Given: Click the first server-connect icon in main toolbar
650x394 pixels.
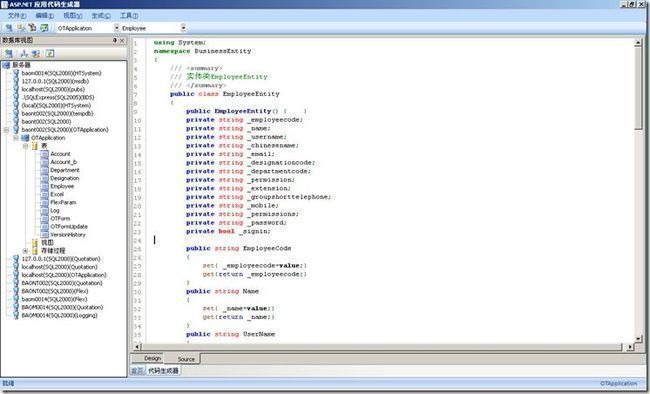Looking at the screenshot, I should [8, 28].
